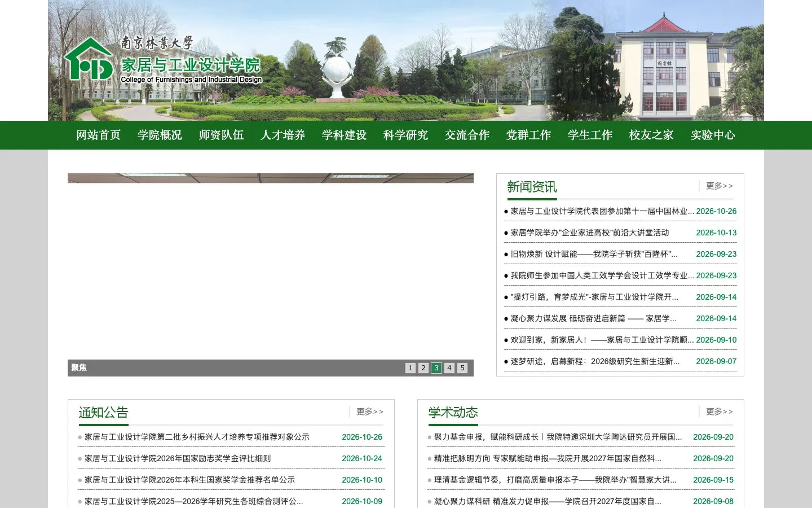Open news on 中国人类工效学学会 participation

pyautogui.click(x=602, y=275)
